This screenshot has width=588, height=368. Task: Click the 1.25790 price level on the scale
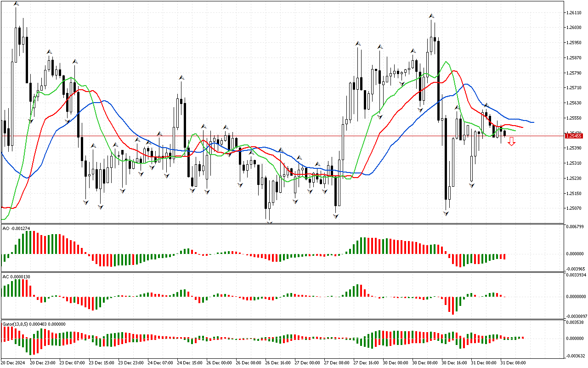point(575,73)
